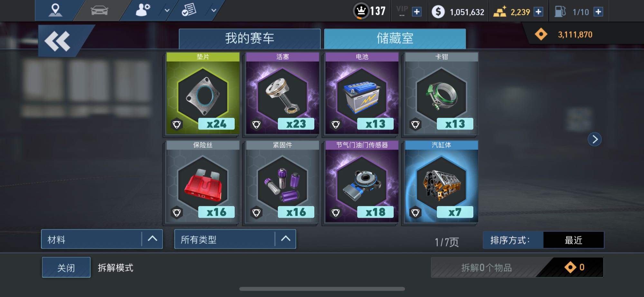Image resolution: width=644 pixels, height=297 pixels.
Task: Go to next page arrow
Action: (594, 139)
